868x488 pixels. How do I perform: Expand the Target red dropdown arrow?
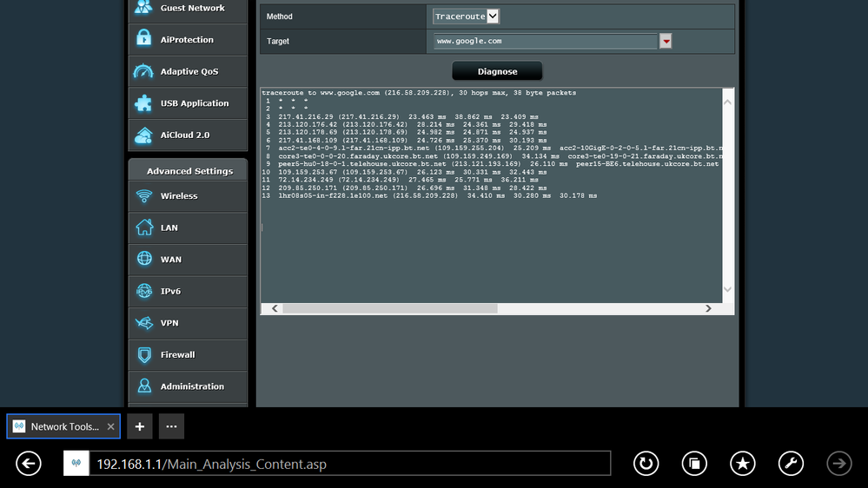point(666,41)
